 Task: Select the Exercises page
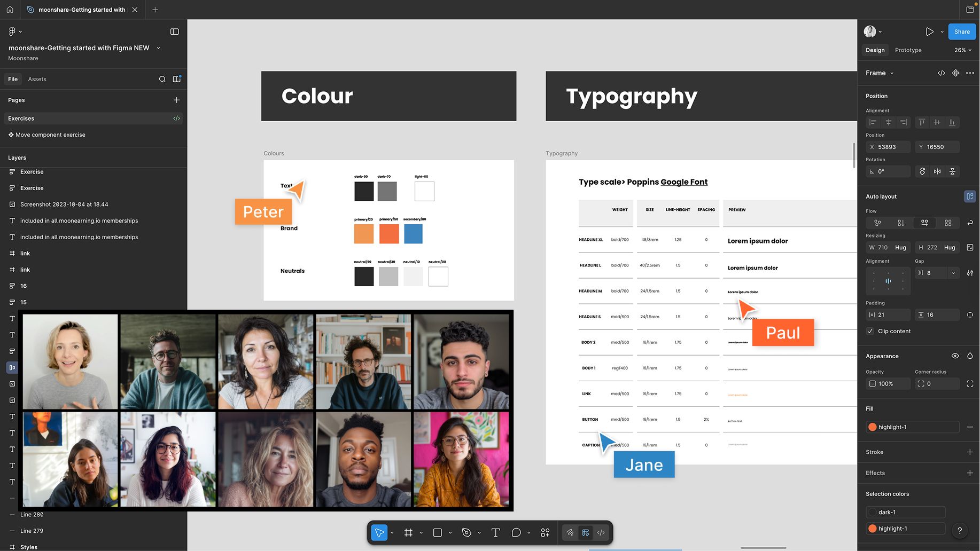(94, 119)
